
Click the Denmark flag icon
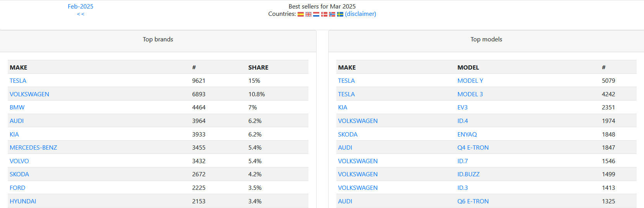click(x=324, y=14)
